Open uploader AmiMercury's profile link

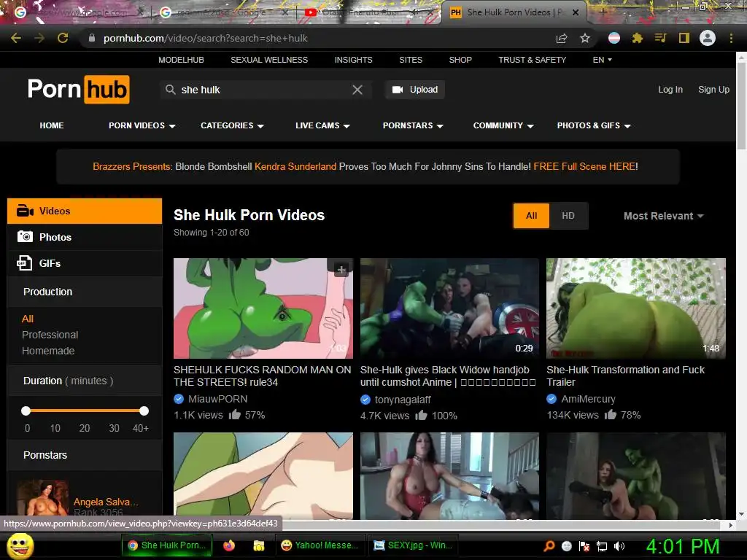(x=588, y=399)
